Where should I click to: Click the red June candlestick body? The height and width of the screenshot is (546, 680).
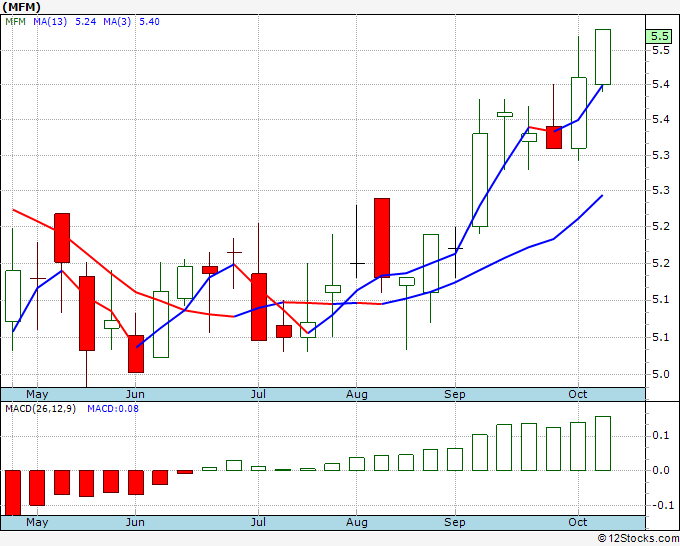coord(136,353)
